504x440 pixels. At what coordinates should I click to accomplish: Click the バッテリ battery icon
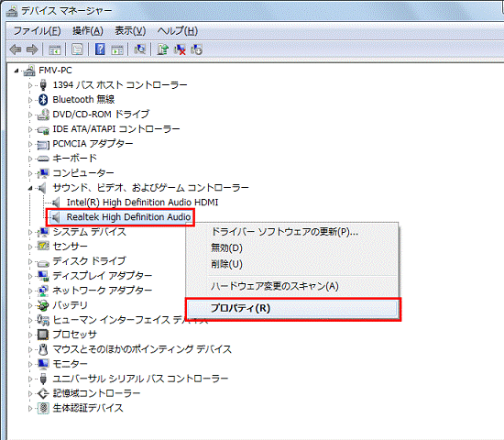pyautogui.click(x=43, y=305)
